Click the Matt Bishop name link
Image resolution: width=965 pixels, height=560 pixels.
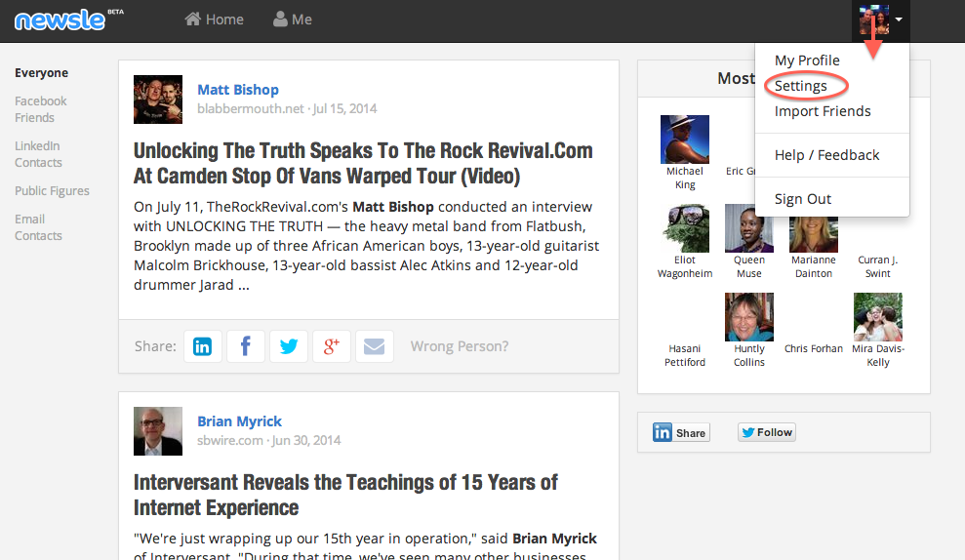pos(237,90)
